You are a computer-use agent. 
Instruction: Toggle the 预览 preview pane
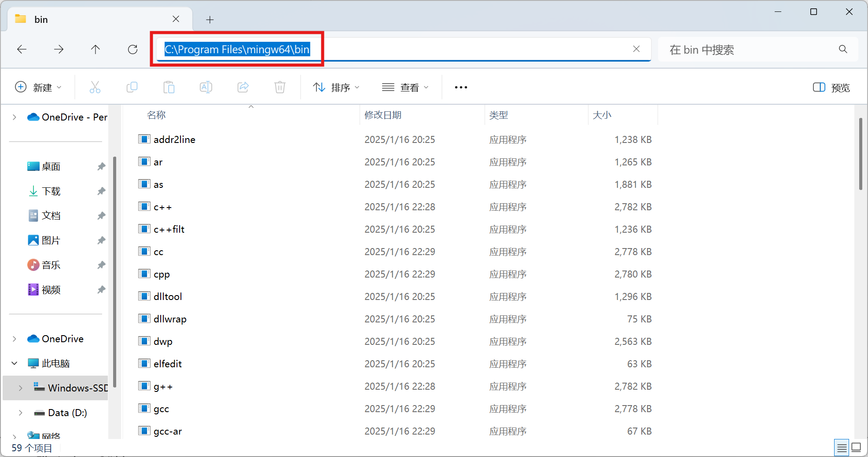(831, 87)
